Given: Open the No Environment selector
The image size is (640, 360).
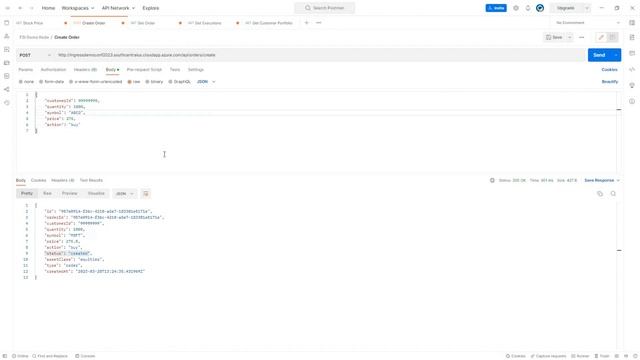Looking at the screenshot, I should click(588, 23).
